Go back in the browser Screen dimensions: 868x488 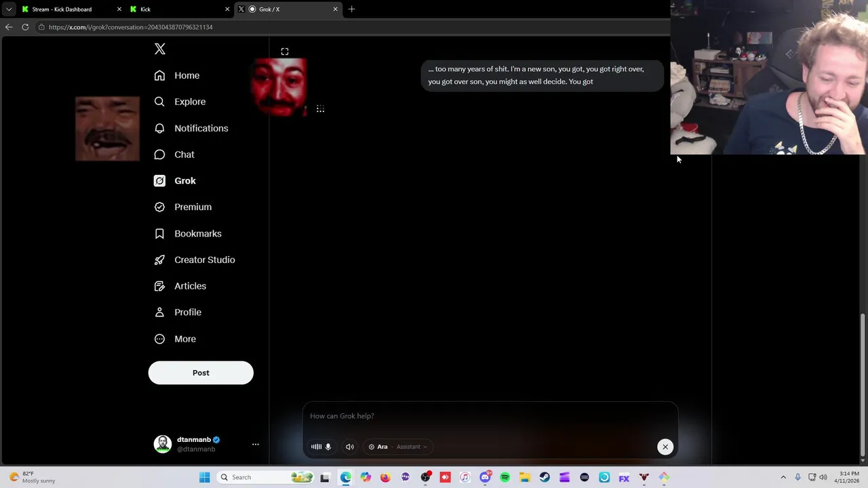(x=8, y=27)
